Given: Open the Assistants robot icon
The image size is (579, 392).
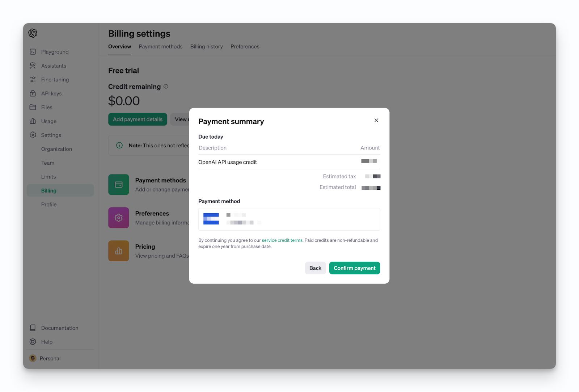Looking at the screenshot, I should [x=33, y=66].
